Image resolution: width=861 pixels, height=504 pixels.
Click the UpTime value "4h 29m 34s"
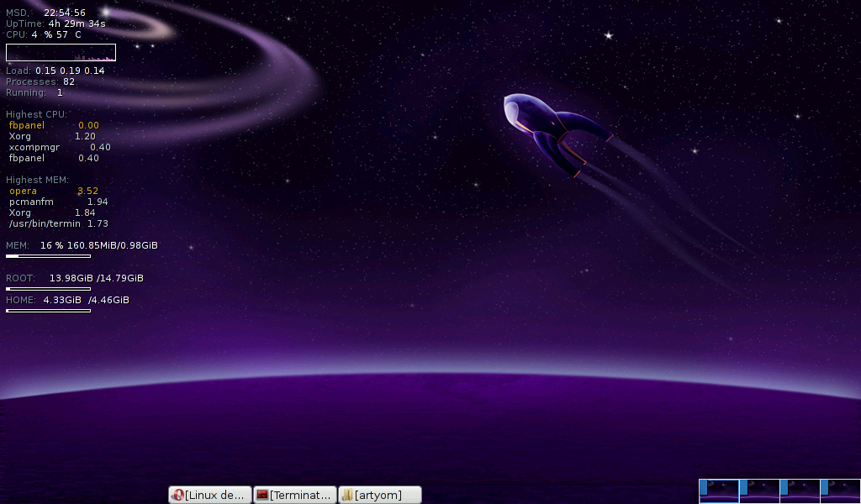(x=77, y=24)
